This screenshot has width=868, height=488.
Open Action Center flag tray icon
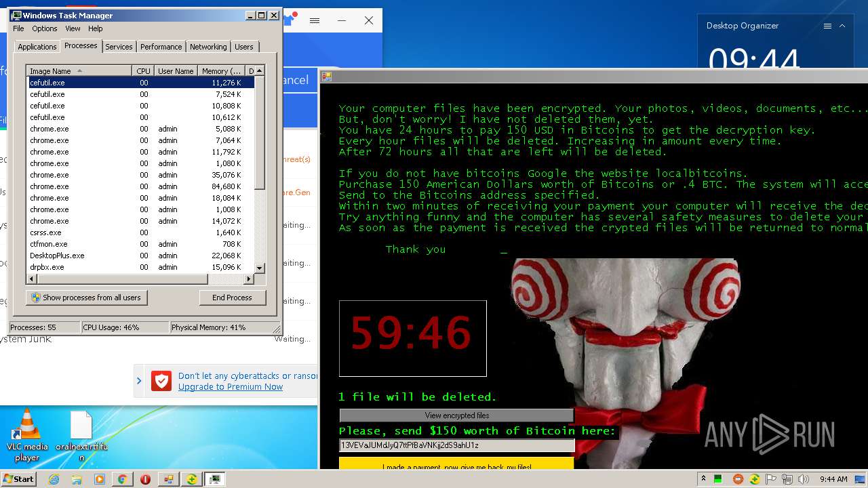771,479
